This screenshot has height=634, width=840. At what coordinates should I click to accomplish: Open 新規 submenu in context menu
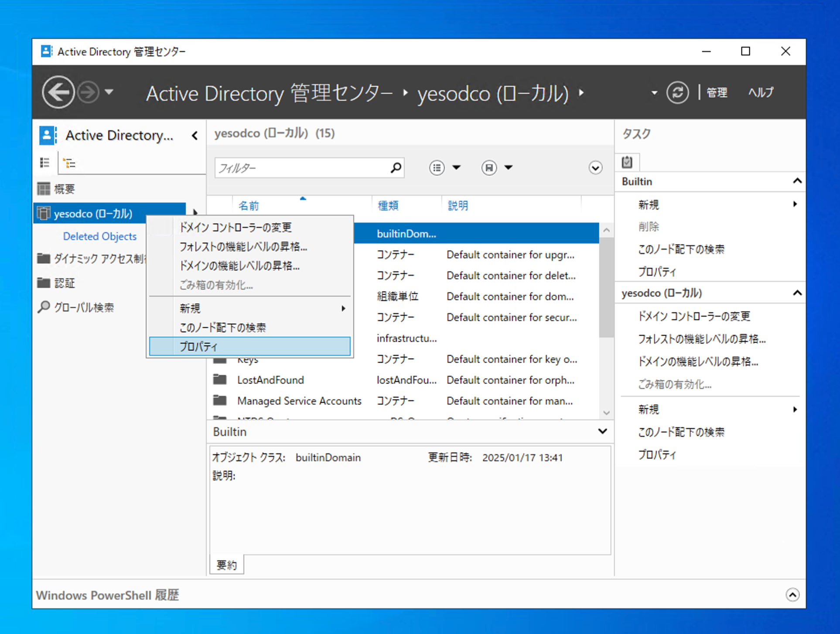pyautogui.click(x=249, y=308)
